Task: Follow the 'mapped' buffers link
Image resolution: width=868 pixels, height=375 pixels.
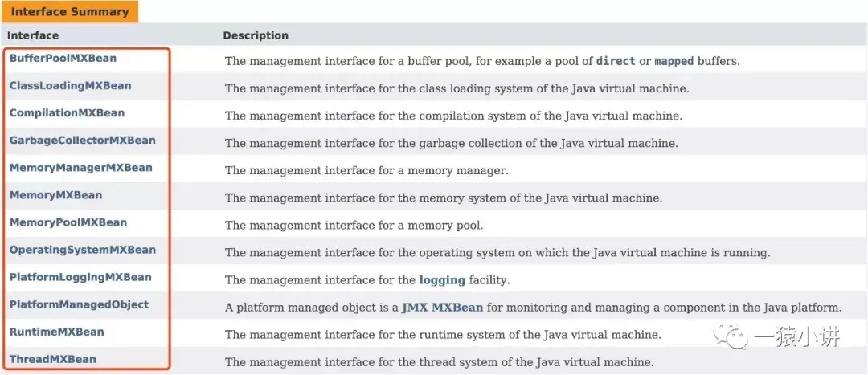Action: pos(674,61)
